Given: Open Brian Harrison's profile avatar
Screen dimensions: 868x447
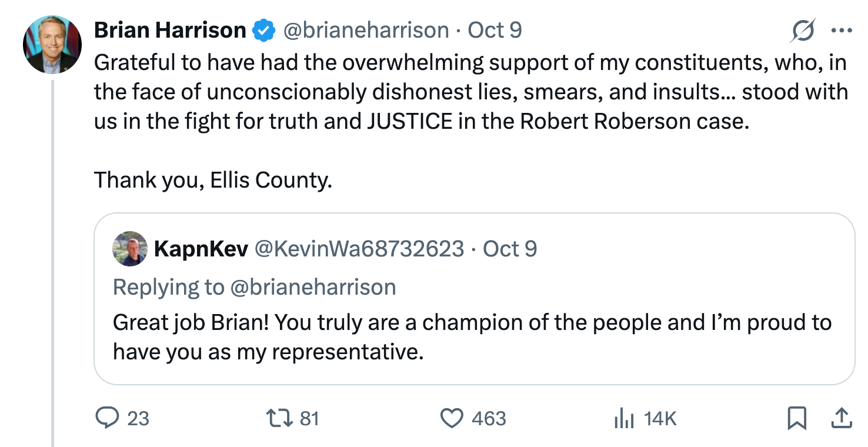Looking at the screenshot, I should click(x=52, y=44).
